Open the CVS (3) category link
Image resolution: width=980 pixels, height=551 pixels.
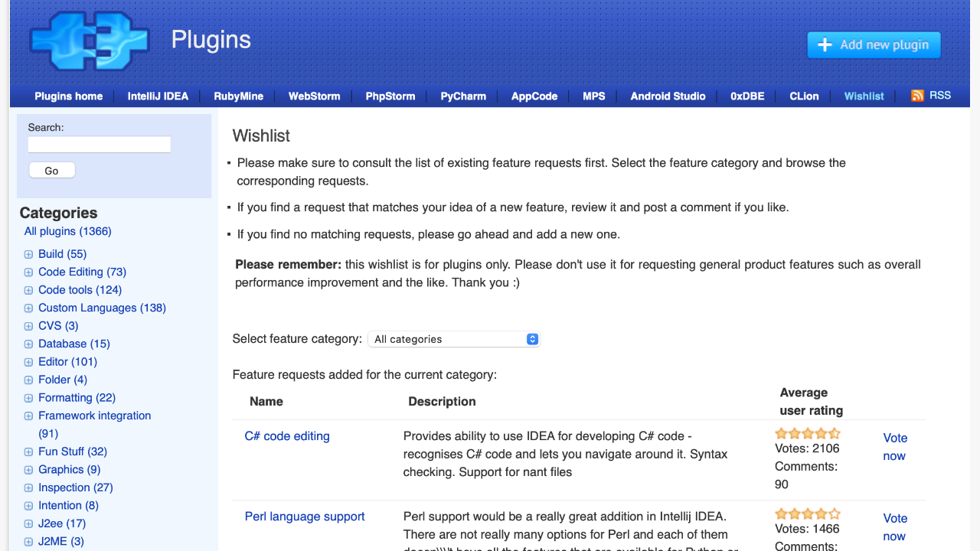[59, 326]
